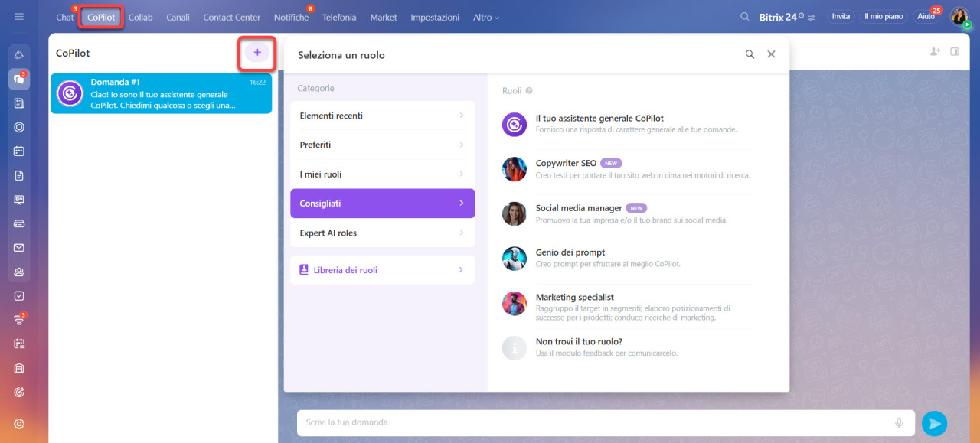Expand I miei ruoli category
Screen dimensions: 980x443
383,174
